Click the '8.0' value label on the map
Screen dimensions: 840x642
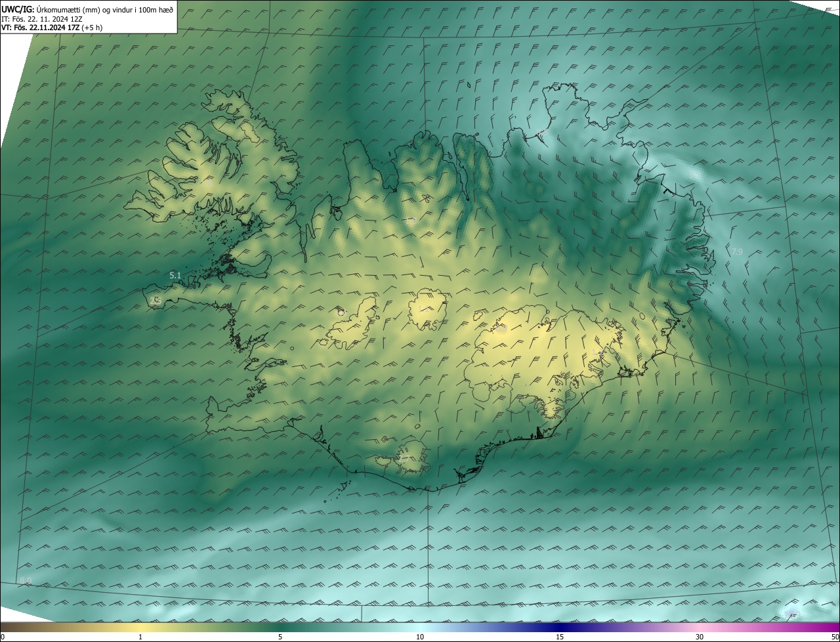pyautogui.click(x=26, y=580)
